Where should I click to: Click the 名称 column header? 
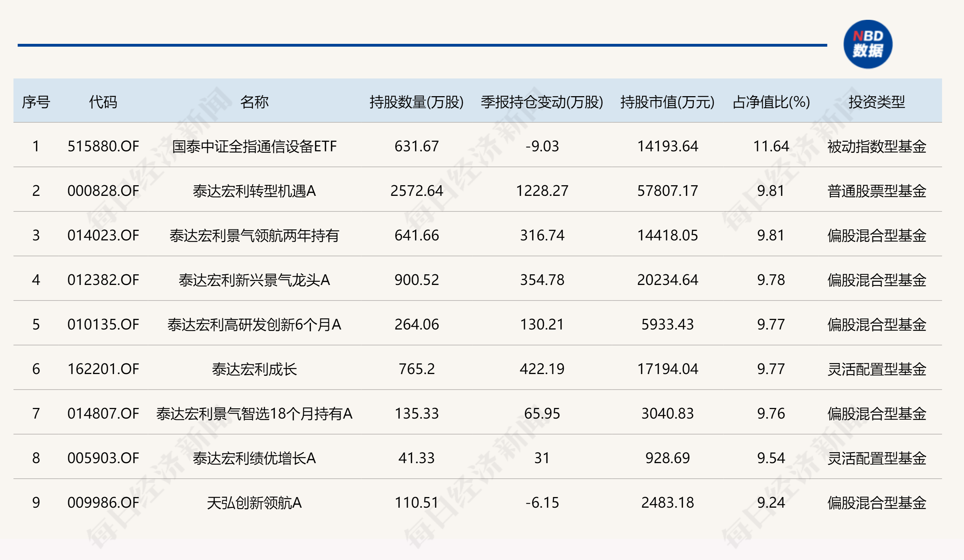[x=254, y=102]
